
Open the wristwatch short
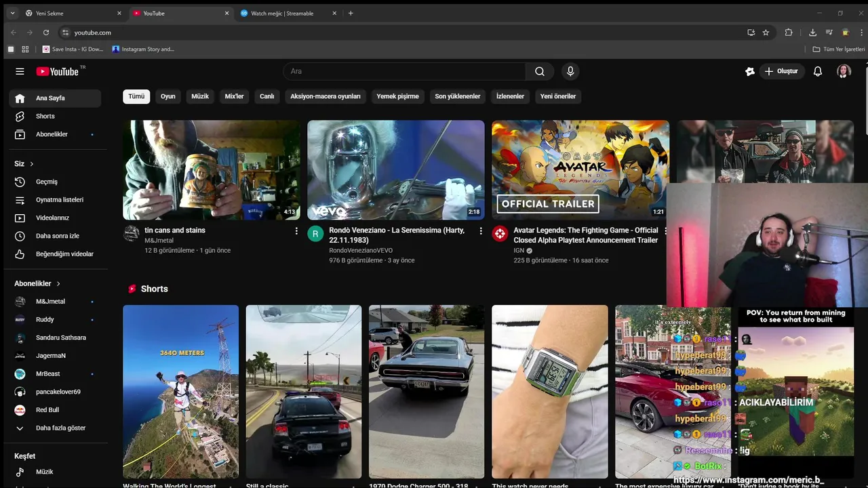click(x=550, y=392)
